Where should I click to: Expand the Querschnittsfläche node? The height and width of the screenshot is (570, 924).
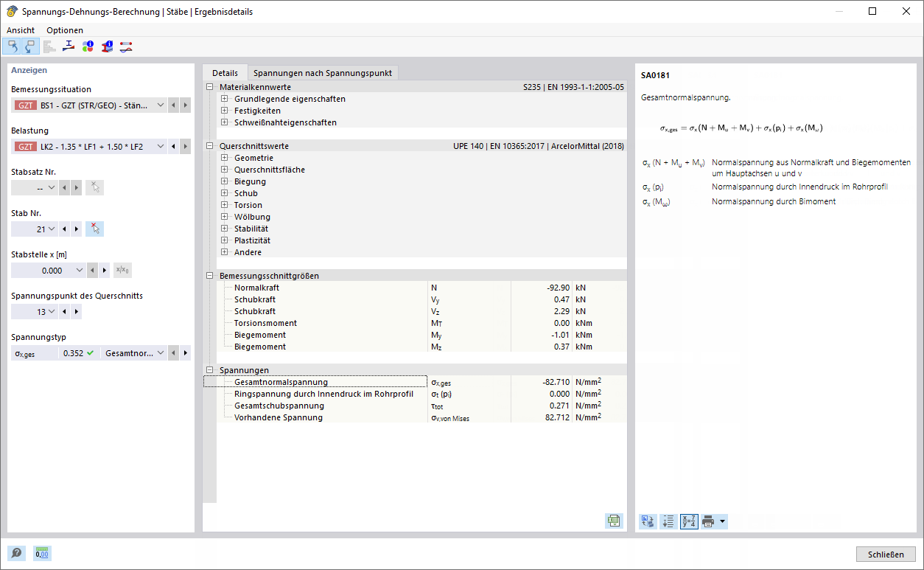coord(224,170)
